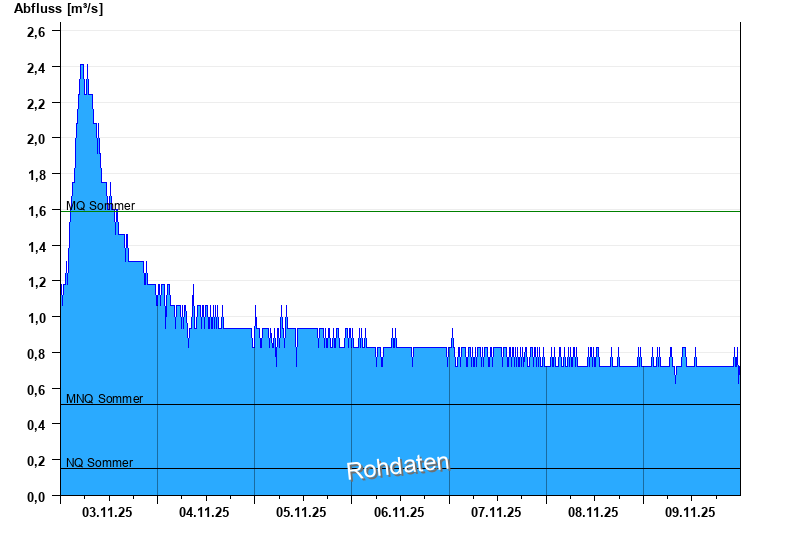Viewport: 800px width, 550px height.
Task: Click the date label 05.11.25
Action: coord(301,512)
